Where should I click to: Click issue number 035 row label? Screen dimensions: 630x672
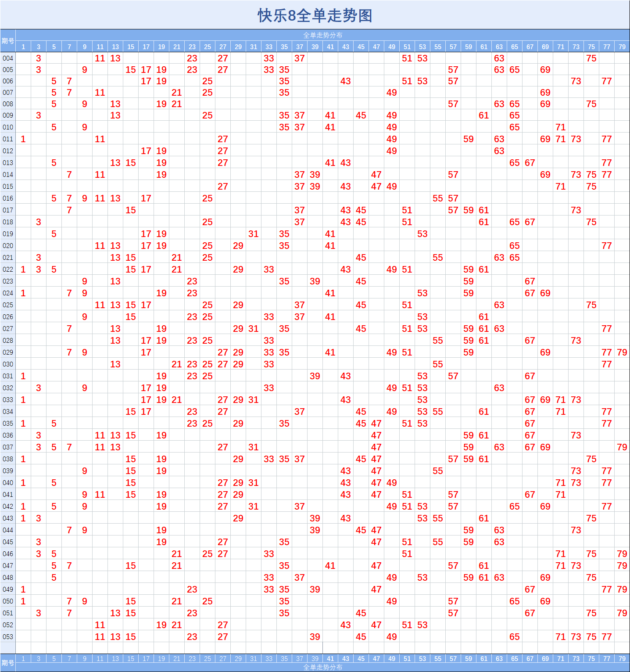point(8,423)
